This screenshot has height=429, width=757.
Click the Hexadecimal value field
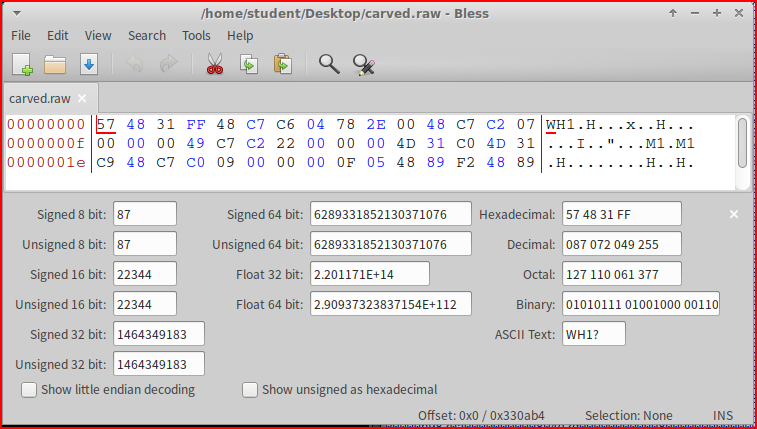point(621,214)
